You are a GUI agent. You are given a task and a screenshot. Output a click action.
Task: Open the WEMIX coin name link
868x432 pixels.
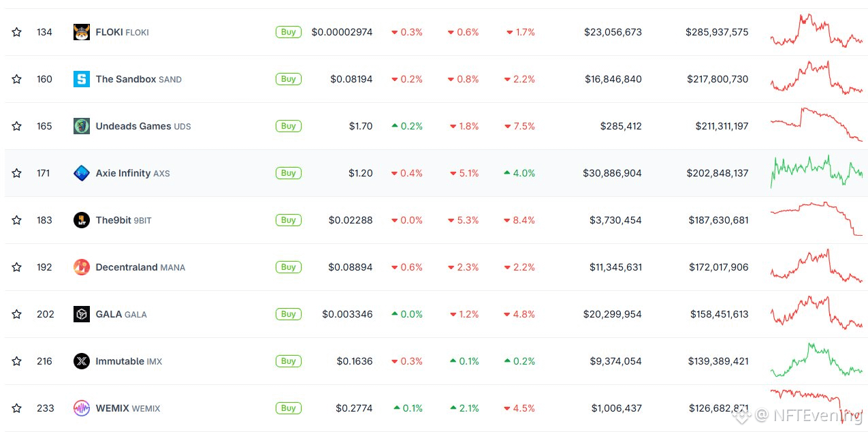coord(128,408)
